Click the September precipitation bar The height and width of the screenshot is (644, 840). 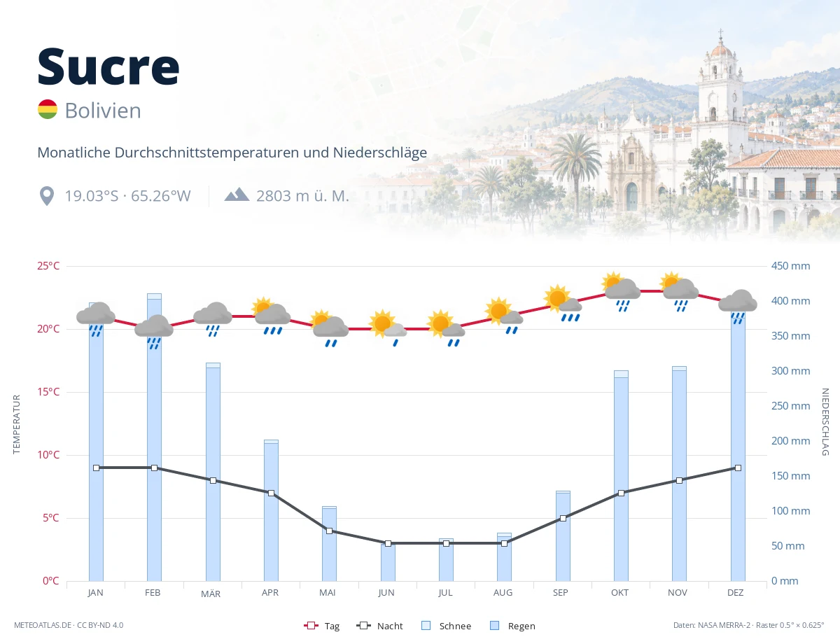click(x=563, y=536)
